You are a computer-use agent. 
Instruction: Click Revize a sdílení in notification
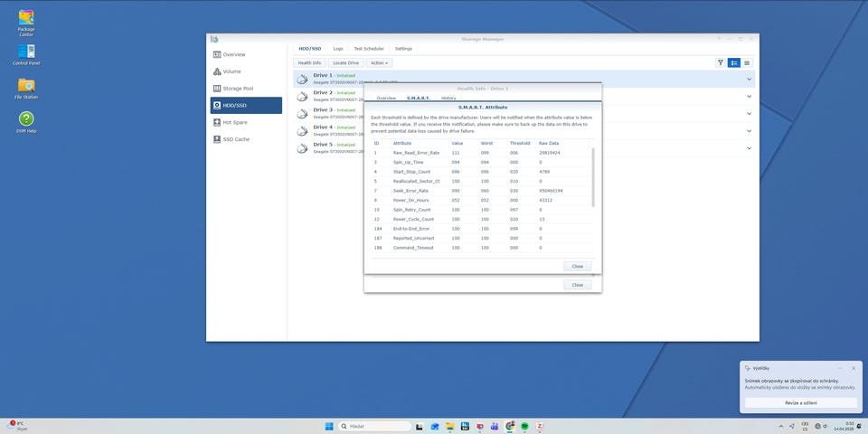pyautogui.click(x=801, y=402)
